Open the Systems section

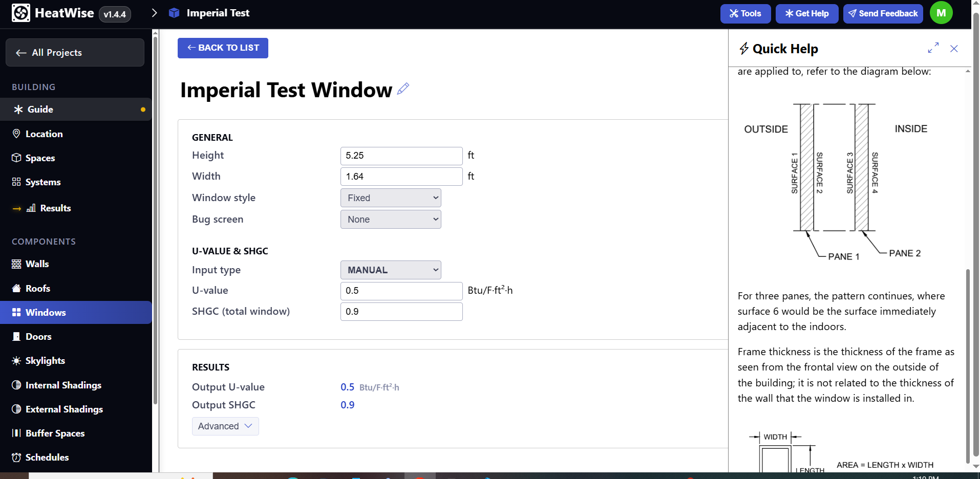tap(43, 182)
